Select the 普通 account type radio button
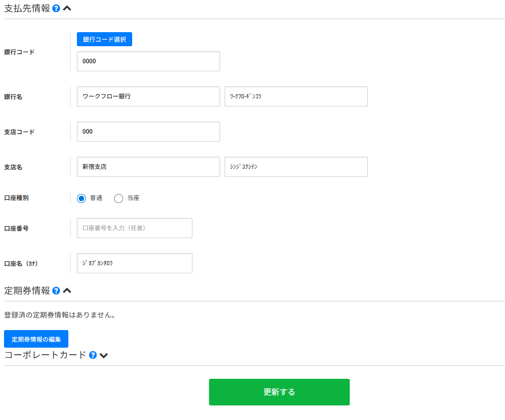The width and height of the screenshot is (505, 420). [x=81, y=198]
